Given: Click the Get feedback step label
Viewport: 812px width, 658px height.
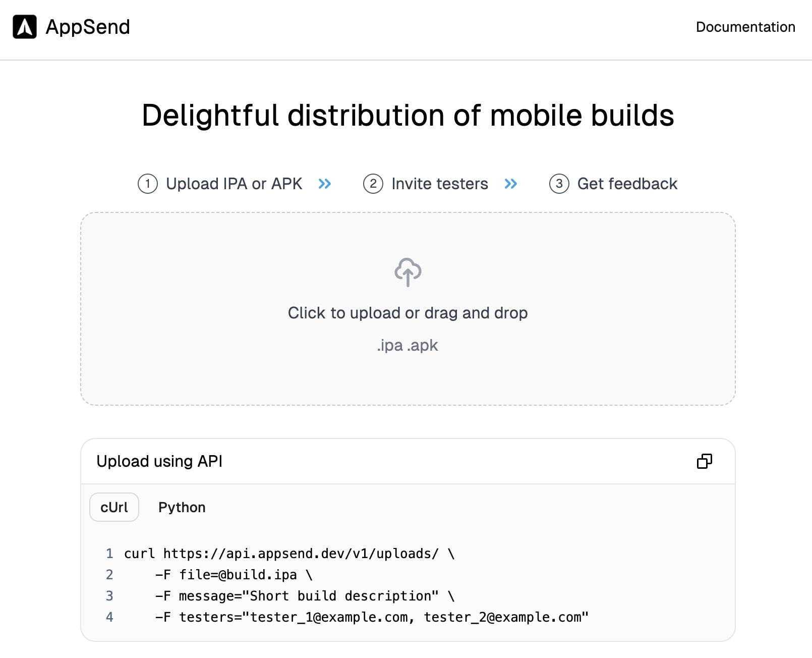Looking at the screenshot, I should click(x=627, y=184).
